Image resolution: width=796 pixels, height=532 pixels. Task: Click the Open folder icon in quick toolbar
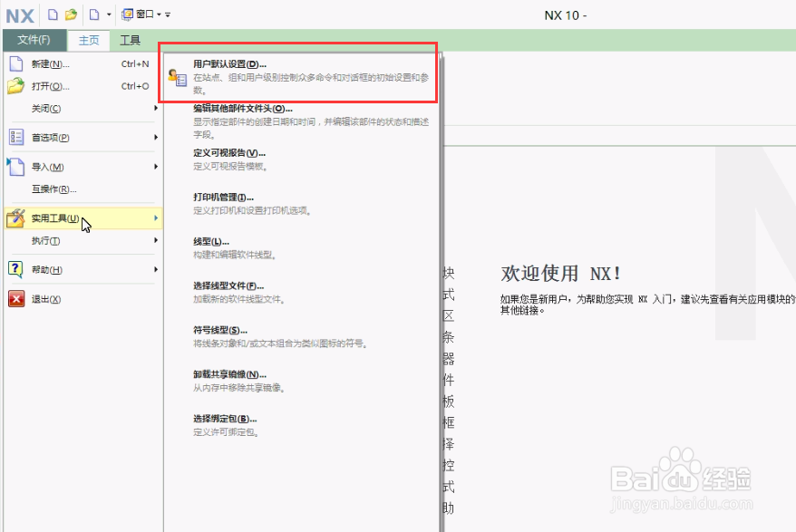click(x=71, y=15)
